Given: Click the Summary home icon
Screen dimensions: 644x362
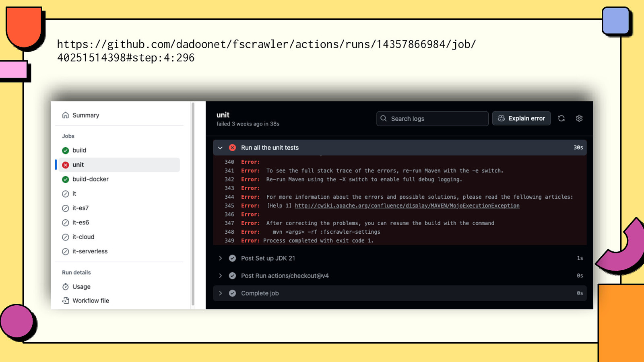Looking at the screenshot, I should tap(66, 115).
